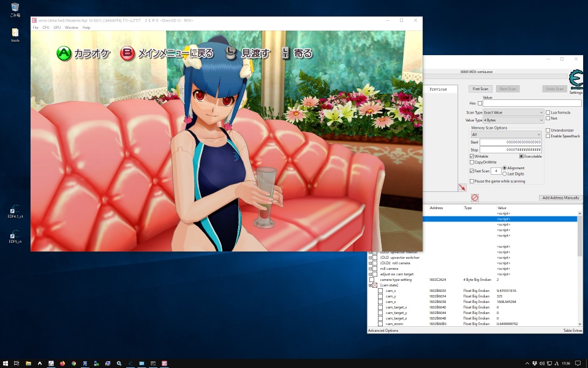Show hidden system tray icons
The image size is (588, 368).
(527, 364)
